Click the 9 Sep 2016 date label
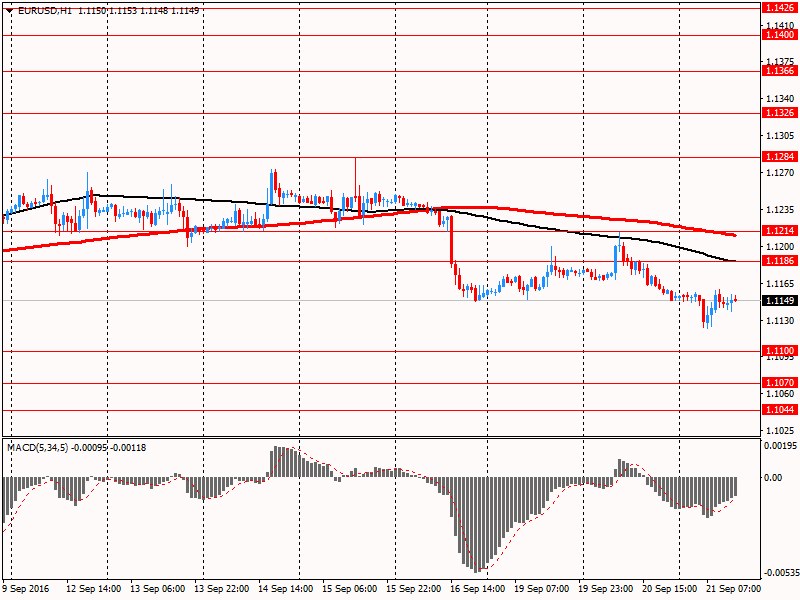 coord(26,589)
